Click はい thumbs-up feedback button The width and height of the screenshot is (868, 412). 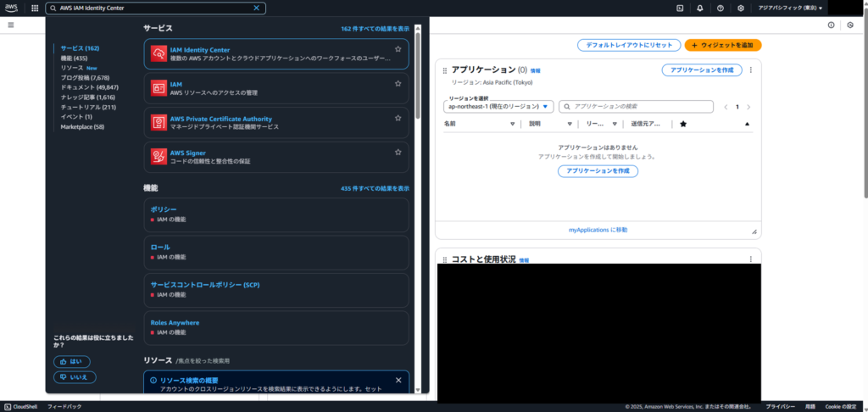point(72,362)
